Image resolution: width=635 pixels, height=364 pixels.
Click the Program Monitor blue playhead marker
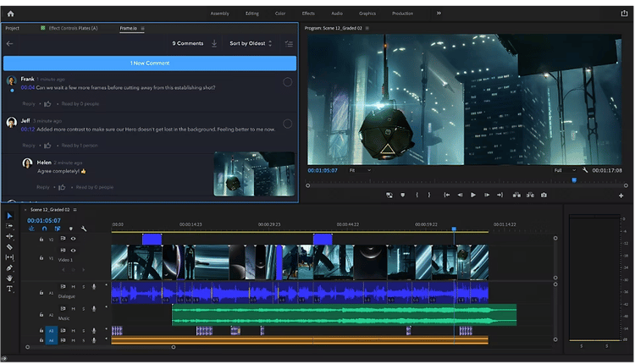coord(574,180)
